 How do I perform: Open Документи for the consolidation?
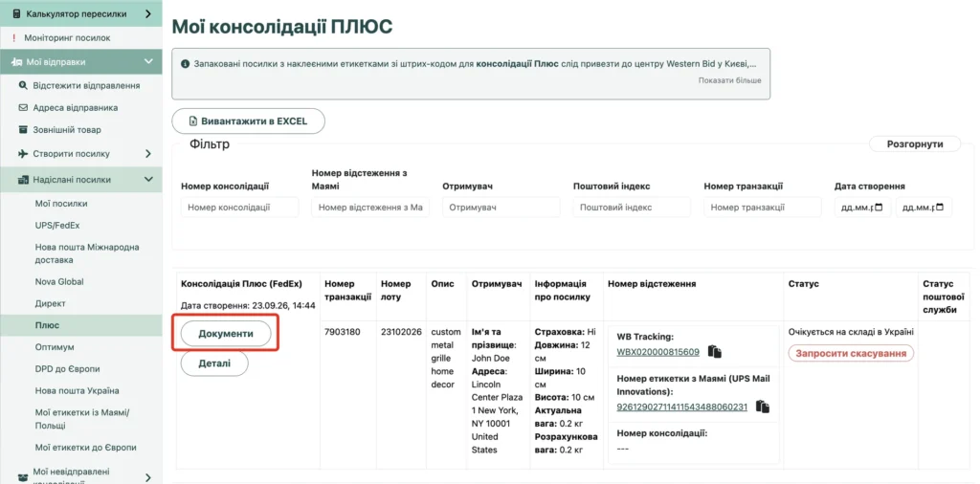(226, 334)
